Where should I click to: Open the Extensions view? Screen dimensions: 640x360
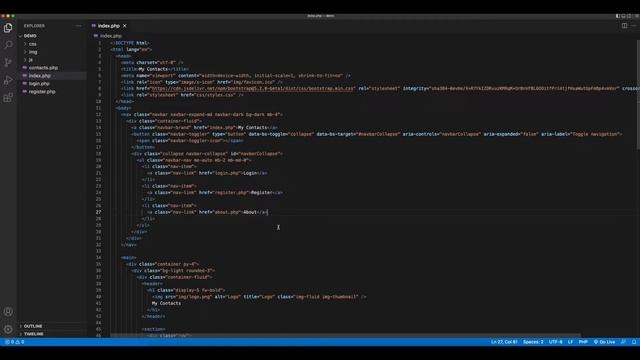click(x=8, y=98)
